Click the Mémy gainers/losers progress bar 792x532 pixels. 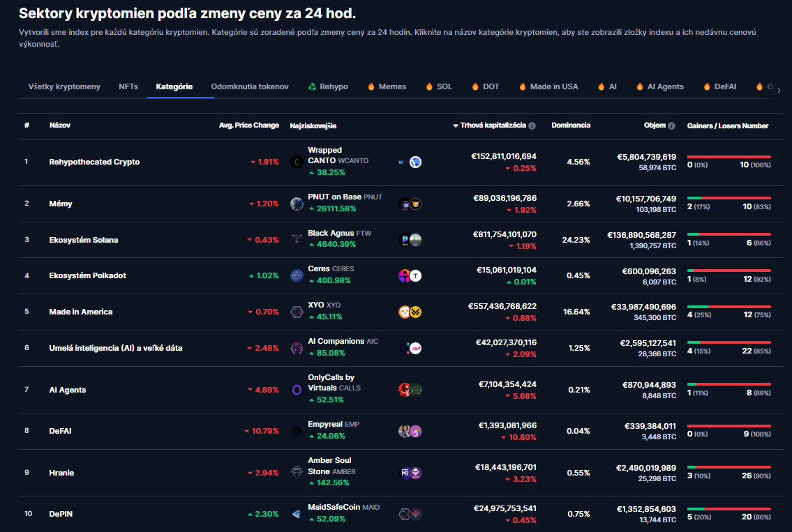[729, 198]
